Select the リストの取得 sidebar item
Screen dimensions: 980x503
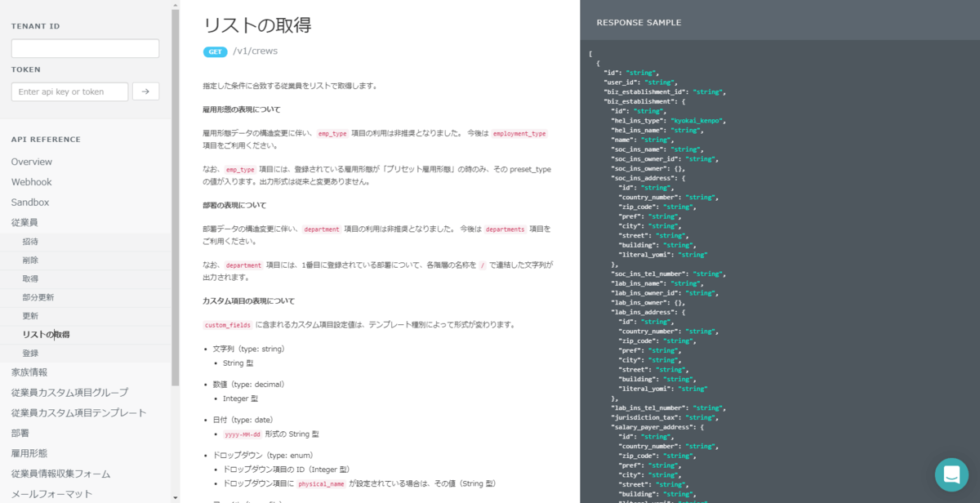coord(46,335)
